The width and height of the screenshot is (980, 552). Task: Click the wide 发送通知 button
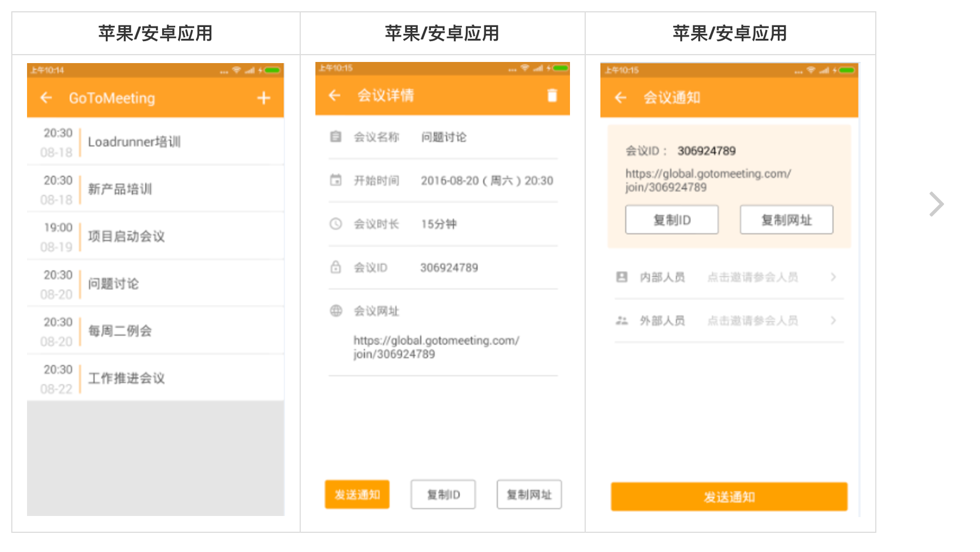tap(729, 497)
